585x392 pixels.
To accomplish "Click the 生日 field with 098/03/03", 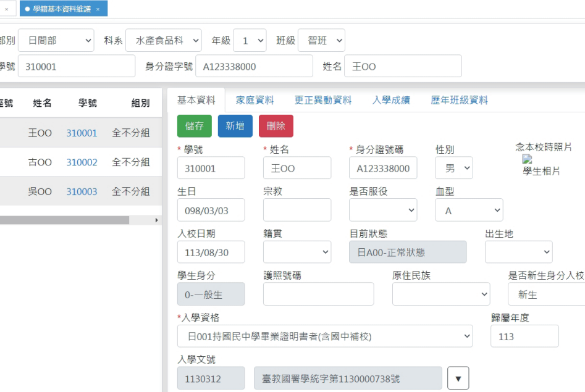I will pyautogui.click(x=211, y=211).
